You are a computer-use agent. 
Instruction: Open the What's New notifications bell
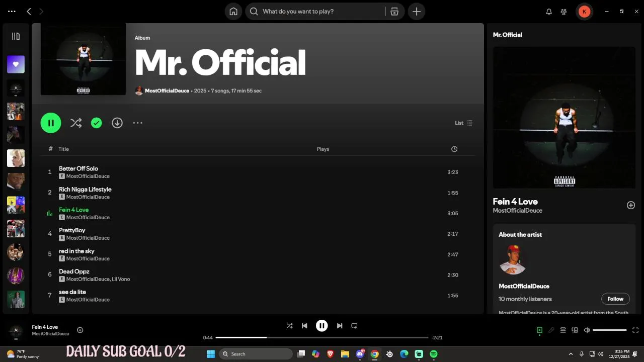[x=549, y=12]
